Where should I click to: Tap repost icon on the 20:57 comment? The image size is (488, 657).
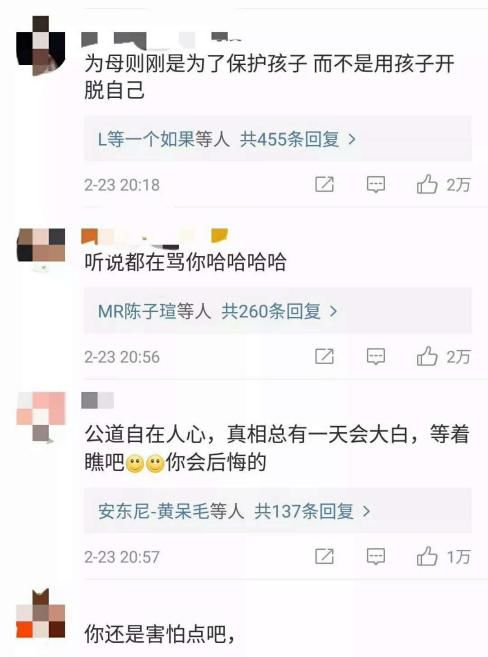(x=324, y=556)
